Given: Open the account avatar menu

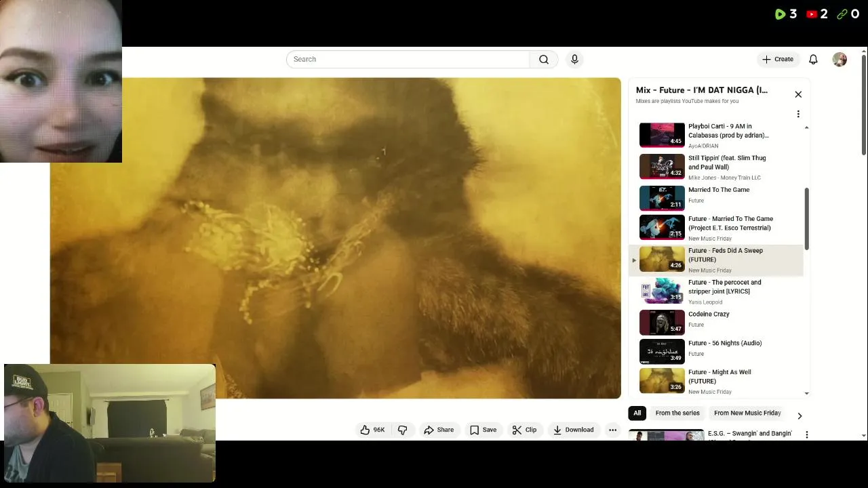Looking at the screenshot, I should 840,60.
